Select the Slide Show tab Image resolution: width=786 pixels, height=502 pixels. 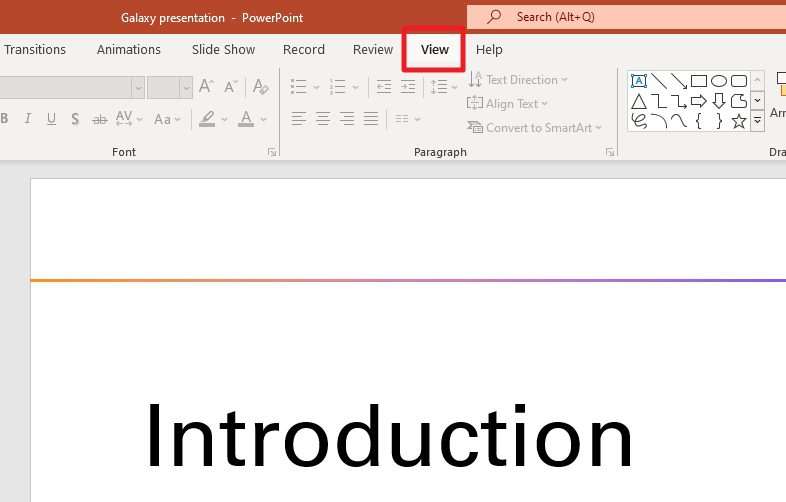tap(224, 50)
